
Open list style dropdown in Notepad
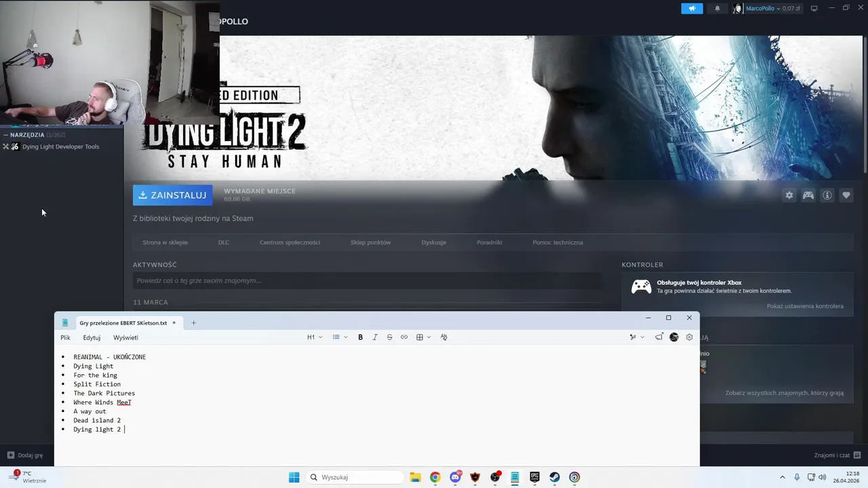(340, 337)
